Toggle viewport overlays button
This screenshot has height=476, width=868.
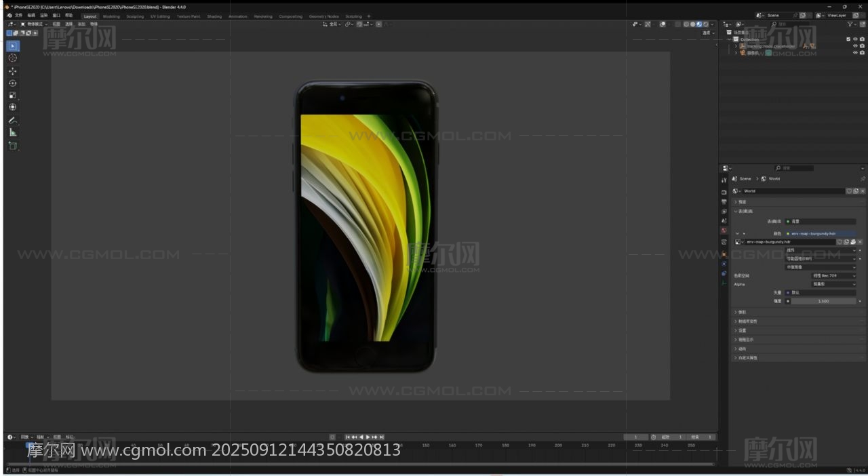(663, 24)
